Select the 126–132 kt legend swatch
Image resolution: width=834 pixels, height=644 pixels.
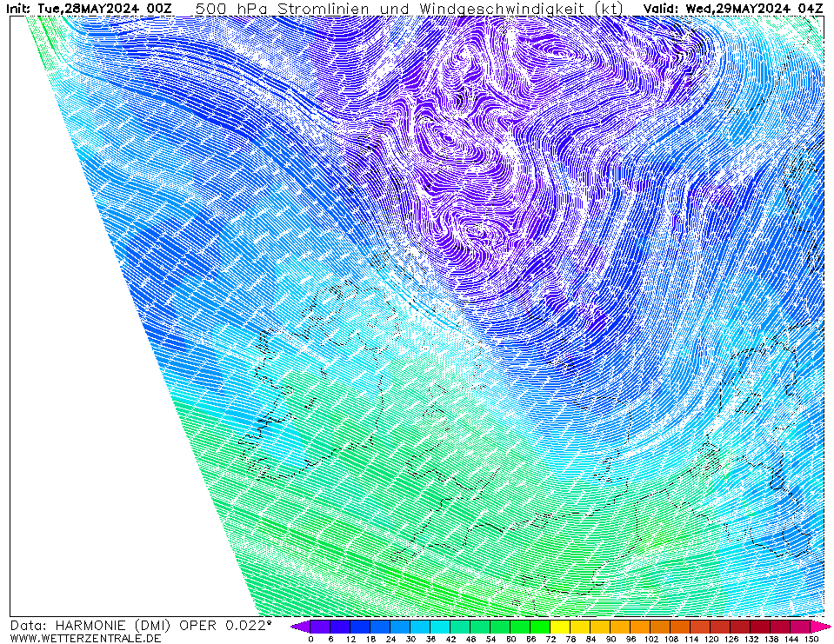tap(740, 627)
